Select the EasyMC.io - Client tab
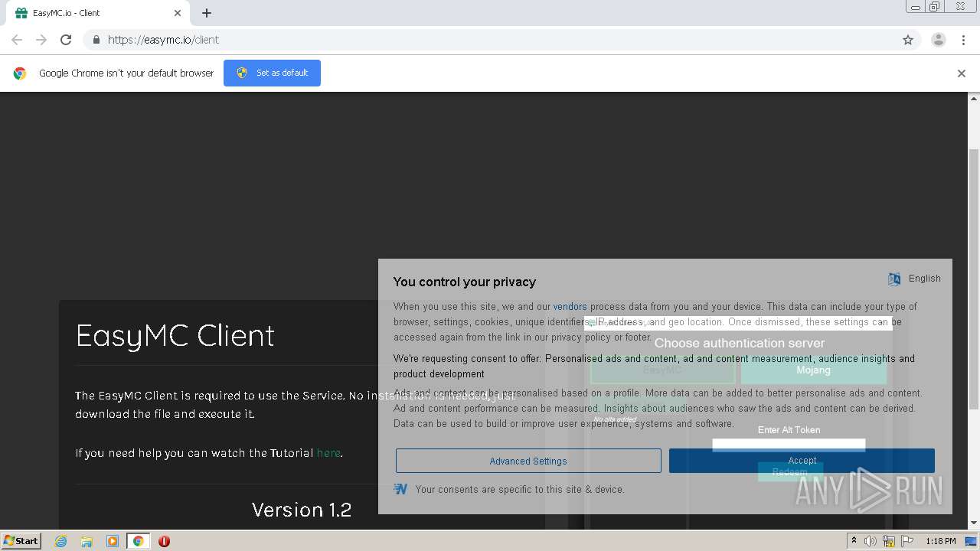 tap(98, 13)
